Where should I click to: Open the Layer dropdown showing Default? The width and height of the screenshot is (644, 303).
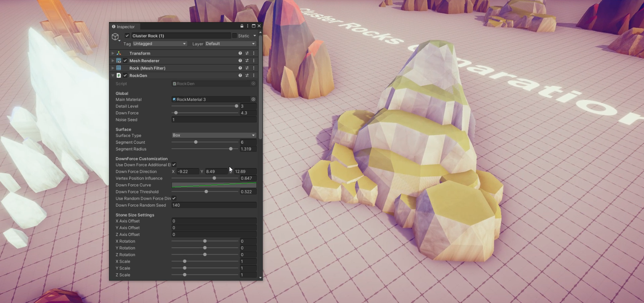231,44
